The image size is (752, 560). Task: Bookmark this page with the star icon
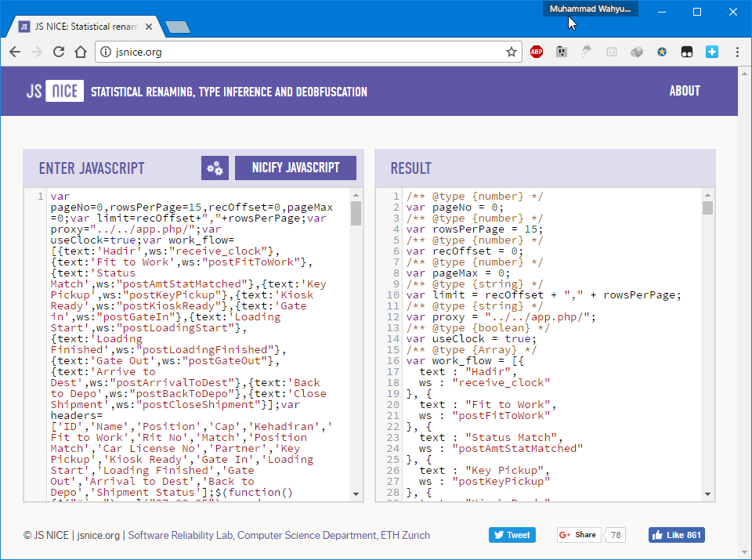tap(512, 52)
